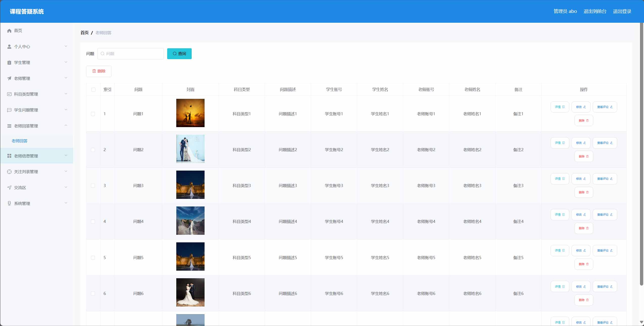
Task: Click the paper-plane icon beside 老师管理
Action: 9,78
